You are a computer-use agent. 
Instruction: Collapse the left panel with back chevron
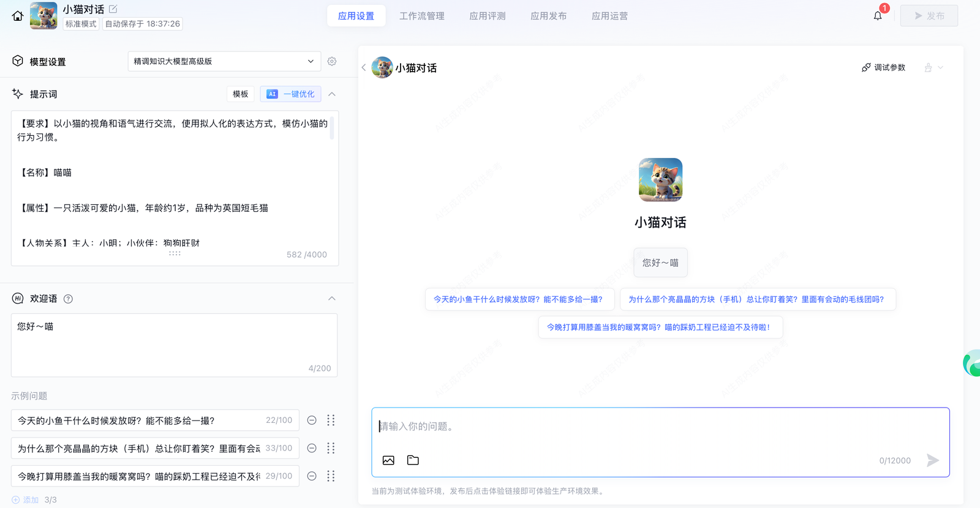(364, 67)
